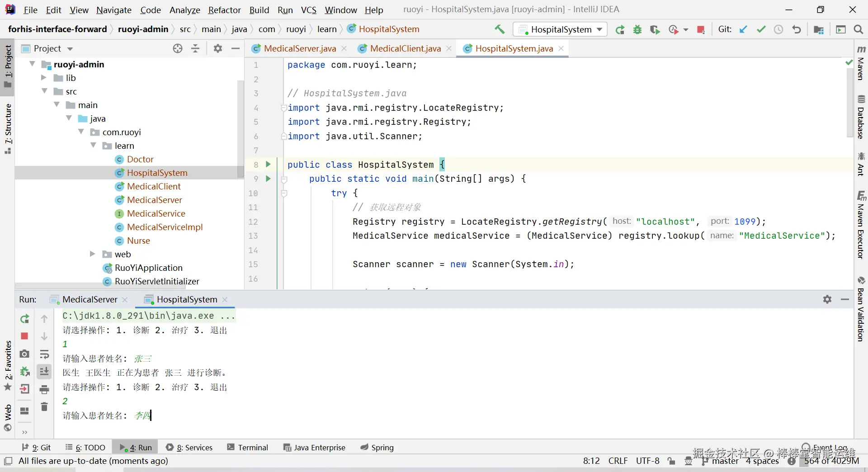Clear console output with trash icon

click(x=44, y=407)
